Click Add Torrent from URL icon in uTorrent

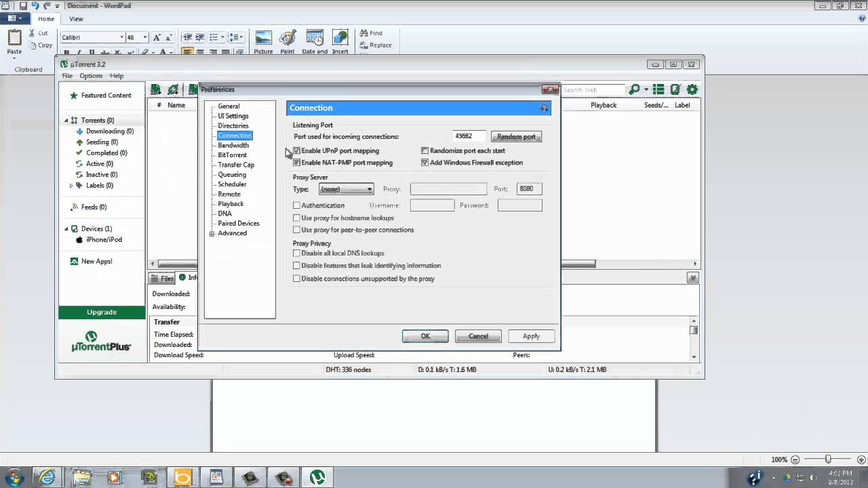pyautogui.click(x=173, y=89)
